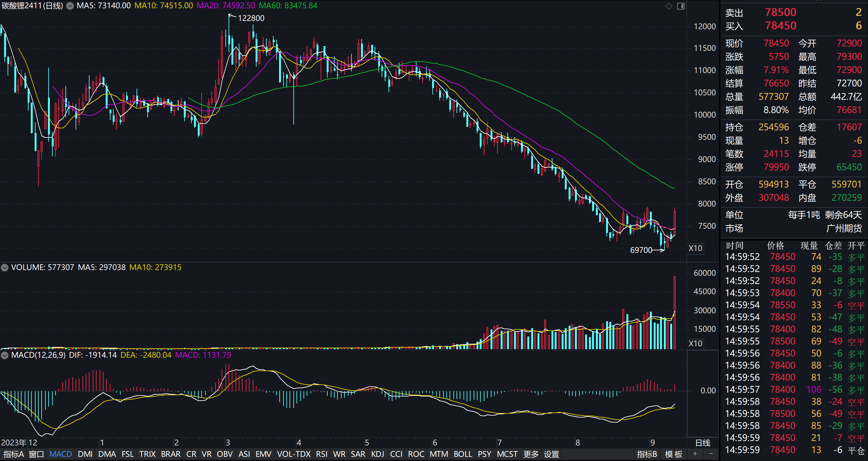Click the X10 scale label on price axis
The width and height of the screenshot is (868, 461).
tap(695, 248)
